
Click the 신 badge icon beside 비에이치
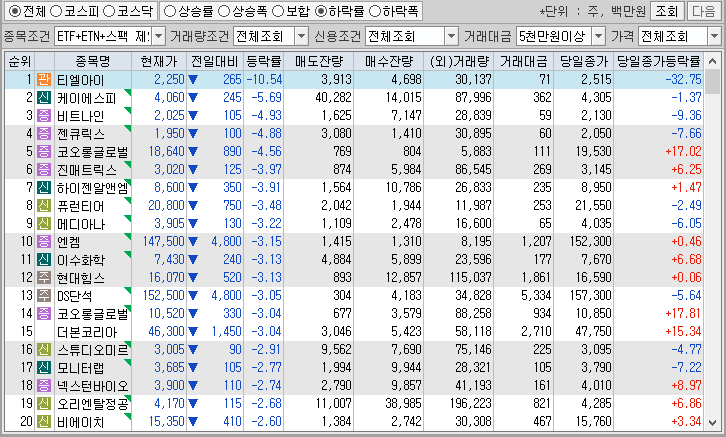[x=44, y=422]
